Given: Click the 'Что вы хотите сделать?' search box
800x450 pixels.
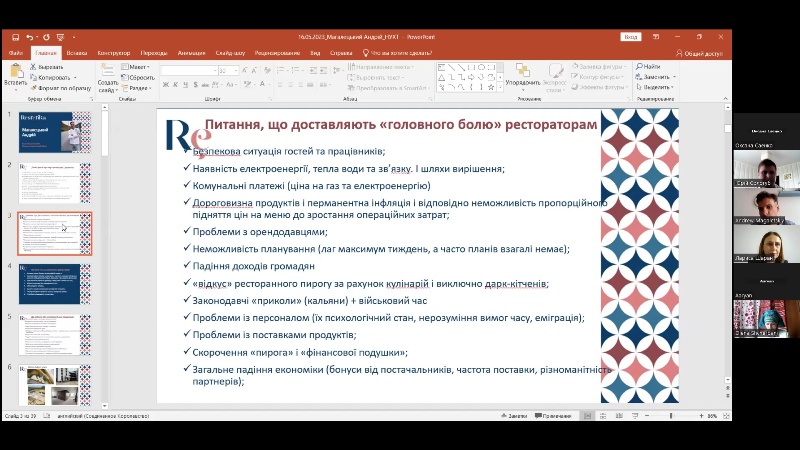Looking at the screenshot, I should 397,53.
